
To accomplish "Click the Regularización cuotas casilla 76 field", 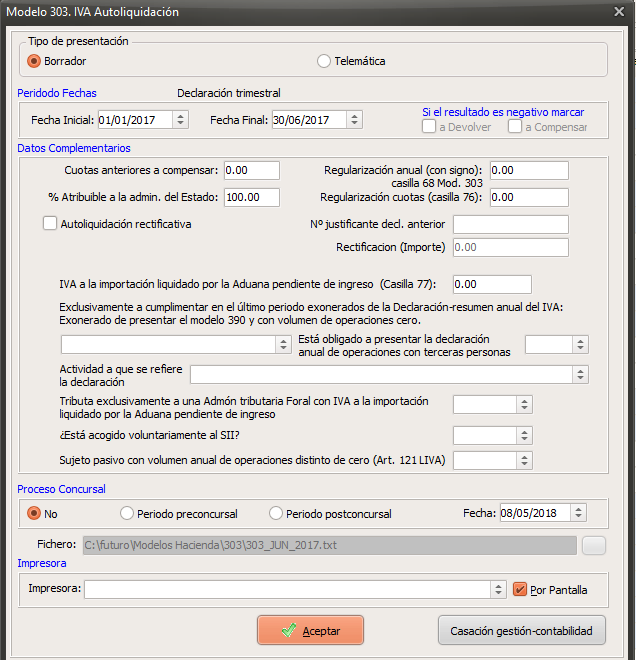I will [529, 197].
